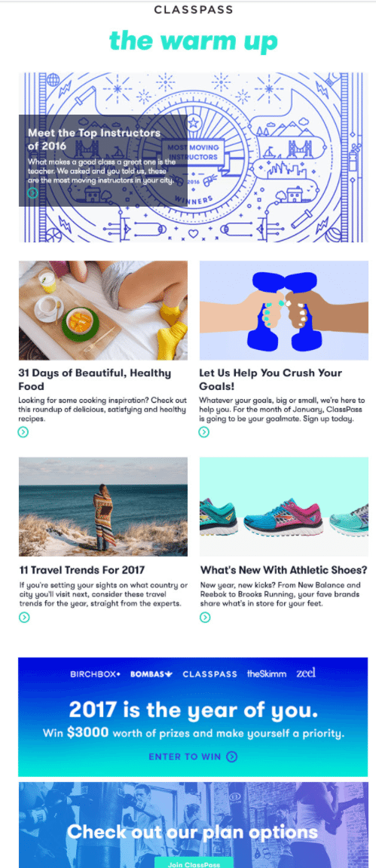
Task: Open 31 Days of Beautiful, Healthy Food headline
Action: 94,379
